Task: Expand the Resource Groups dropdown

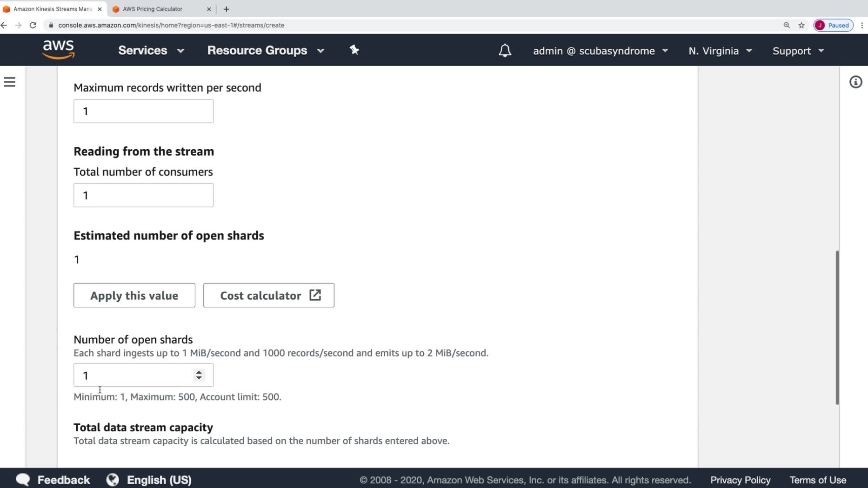Action: [265, 51]
